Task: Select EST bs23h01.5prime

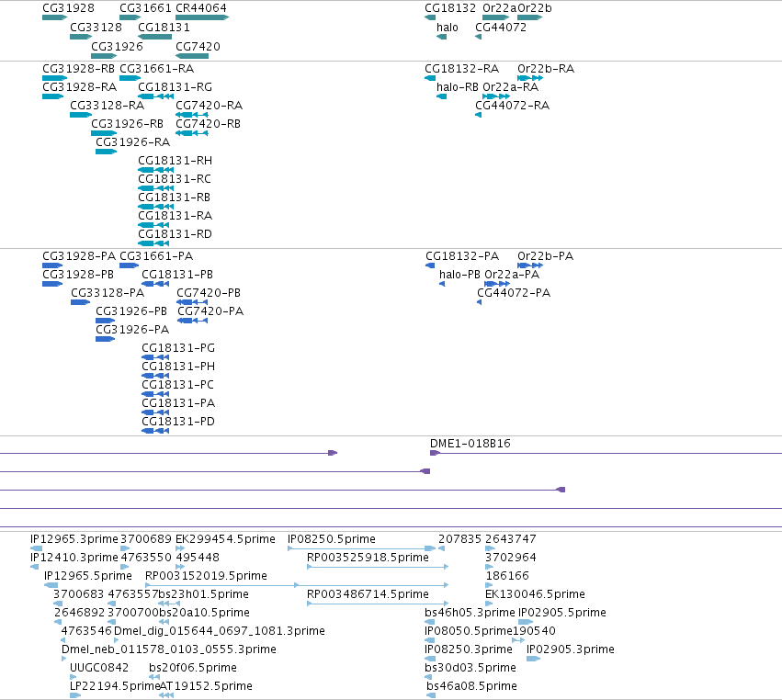Action: [x=168, y=604]
